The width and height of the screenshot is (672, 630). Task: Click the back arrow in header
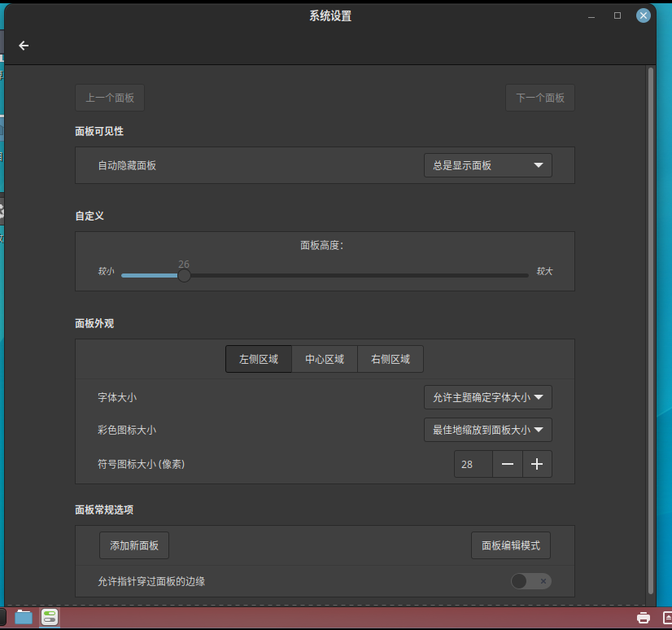[24, 46]
